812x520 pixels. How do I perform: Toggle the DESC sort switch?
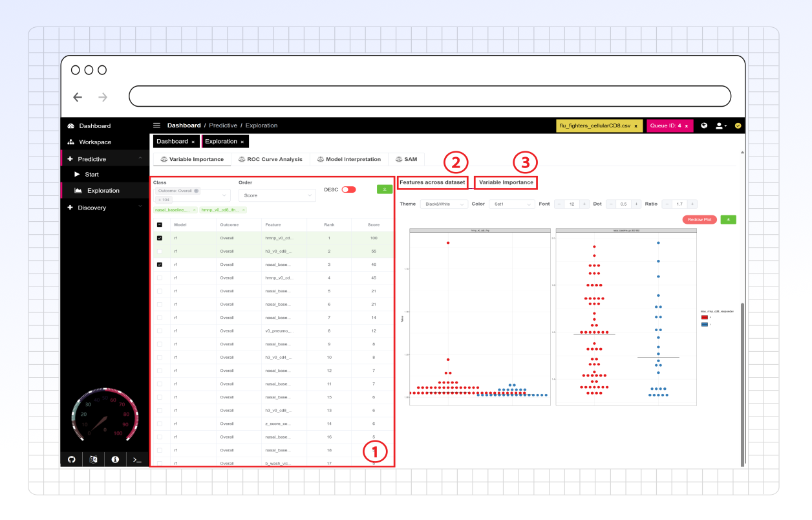coord(348,190)
